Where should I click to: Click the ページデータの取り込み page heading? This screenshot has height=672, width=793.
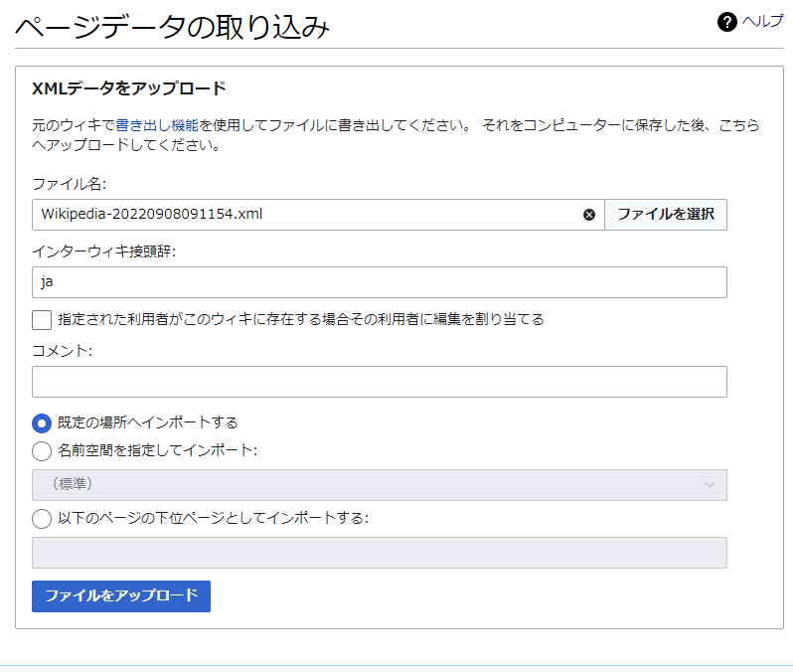coord(172,27)
